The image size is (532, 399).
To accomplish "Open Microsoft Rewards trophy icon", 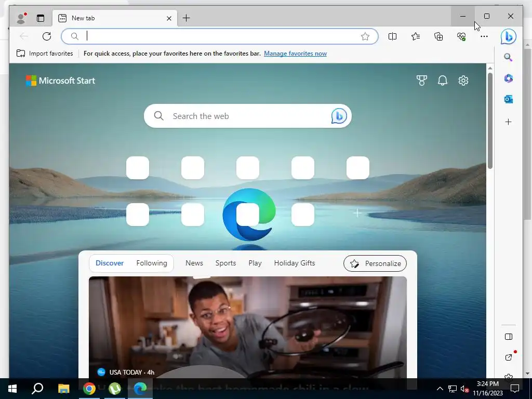I will [422, 81].
